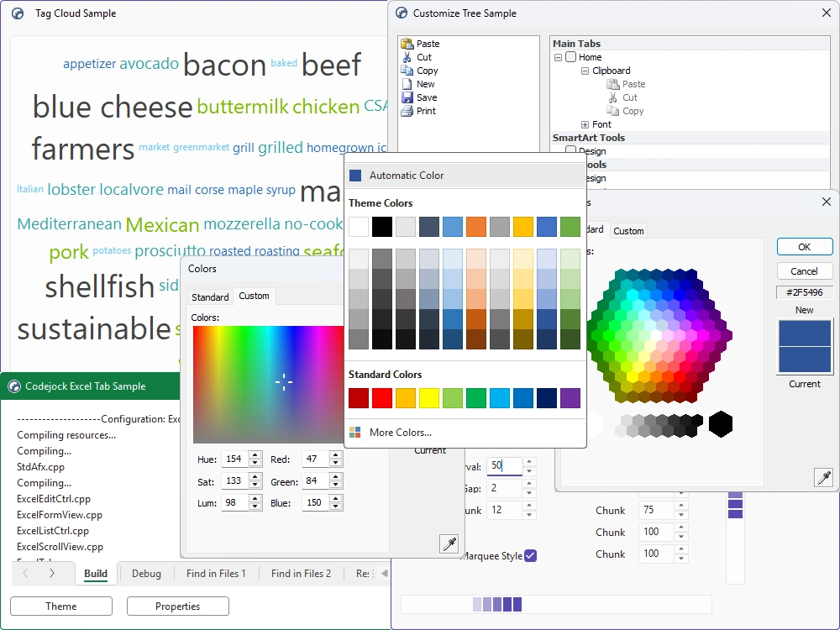Click the tab strip scroll-left triangle after Res
Image resolution: width=840 pixels, height=630 pixels.
384,573
